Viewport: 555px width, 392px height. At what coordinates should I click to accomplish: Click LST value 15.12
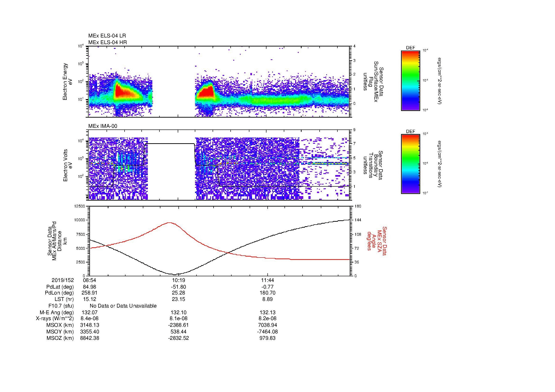(89, 299)
